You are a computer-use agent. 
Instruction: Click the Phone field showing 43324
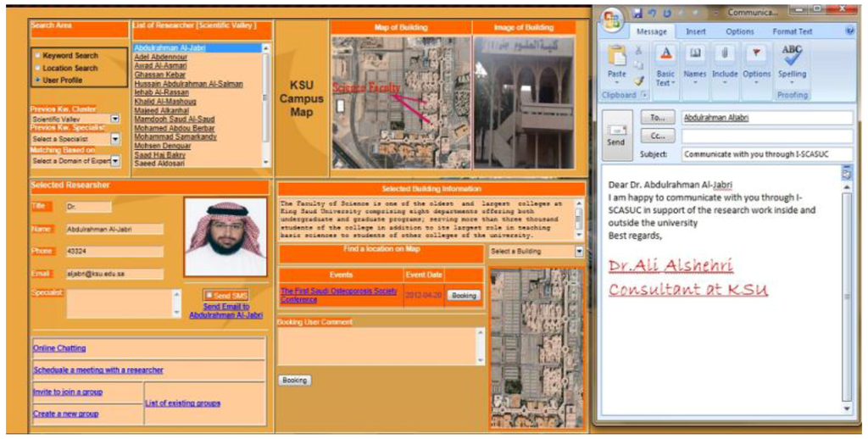pos(114,252)
